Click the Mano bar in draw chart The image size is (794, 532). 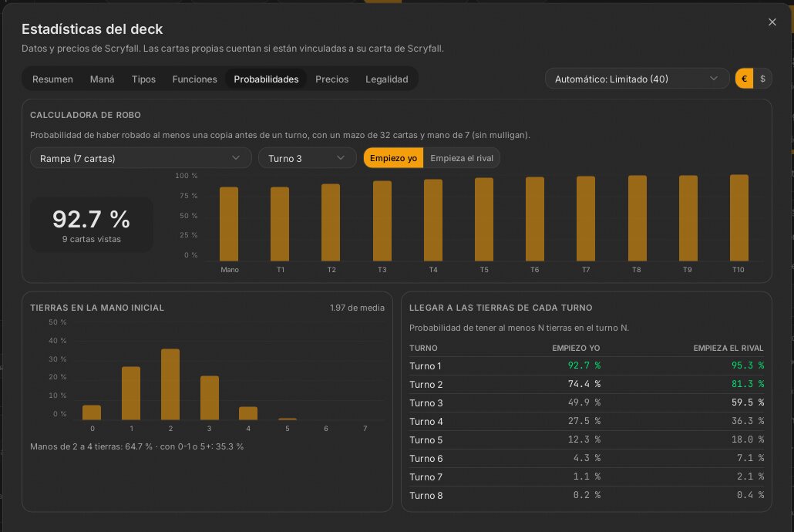(229, 224)
